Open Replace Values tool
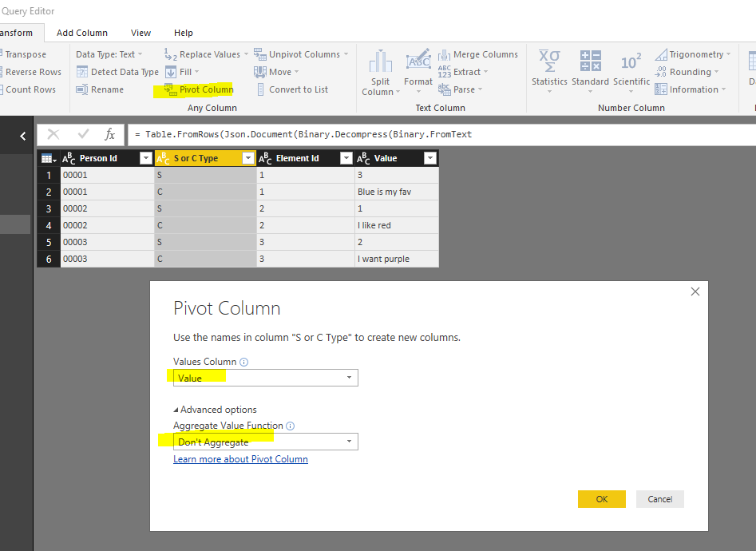 coord(206,54)
